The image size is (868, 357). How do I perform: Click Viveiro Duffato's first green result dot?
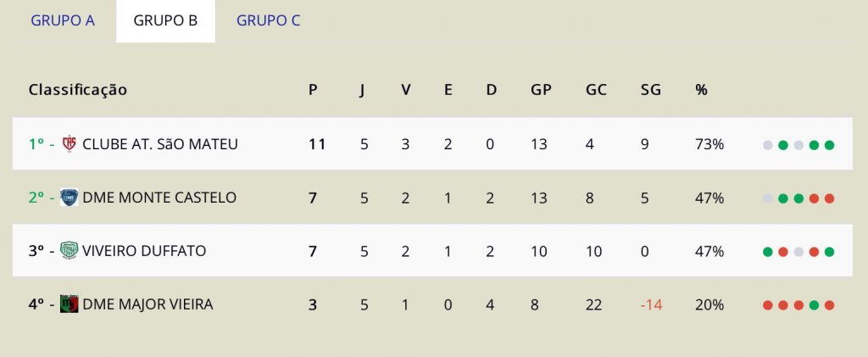767,252
